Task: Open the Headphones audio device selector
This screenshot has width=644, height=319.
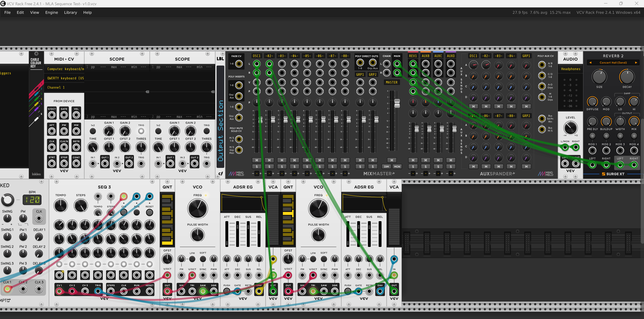Action: 570,69
